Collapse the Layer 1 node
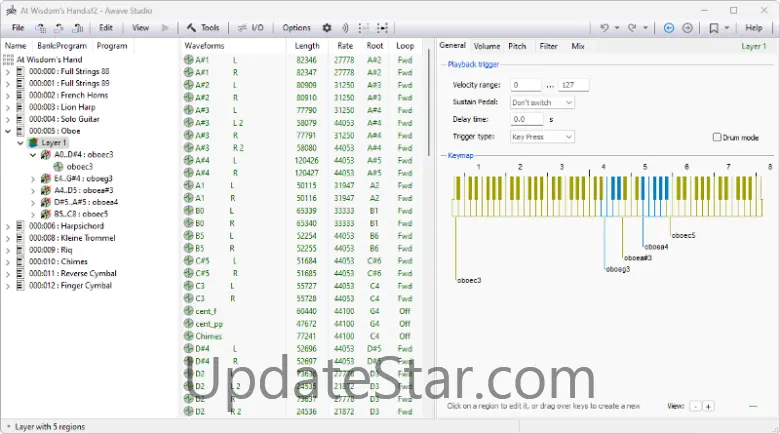The height and width of the screenshot is (434, 780). pos(20,143)
